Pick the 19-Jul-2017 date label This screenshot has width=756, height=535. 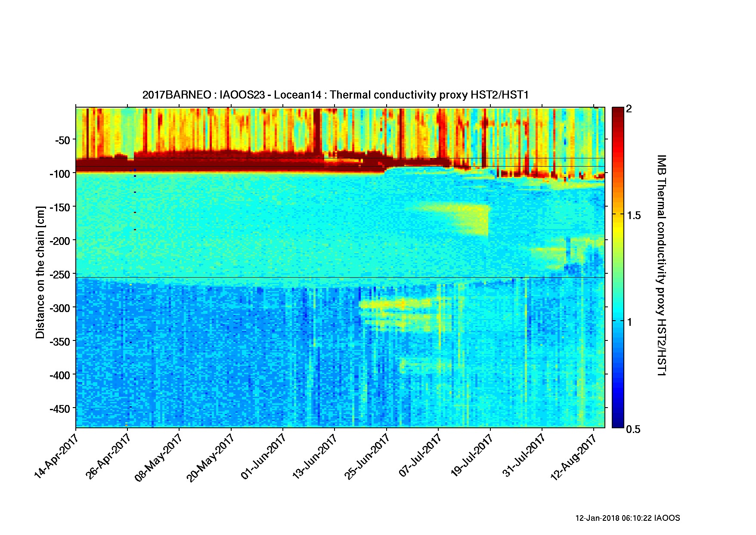pyautogui.click(x=471, y=455)
